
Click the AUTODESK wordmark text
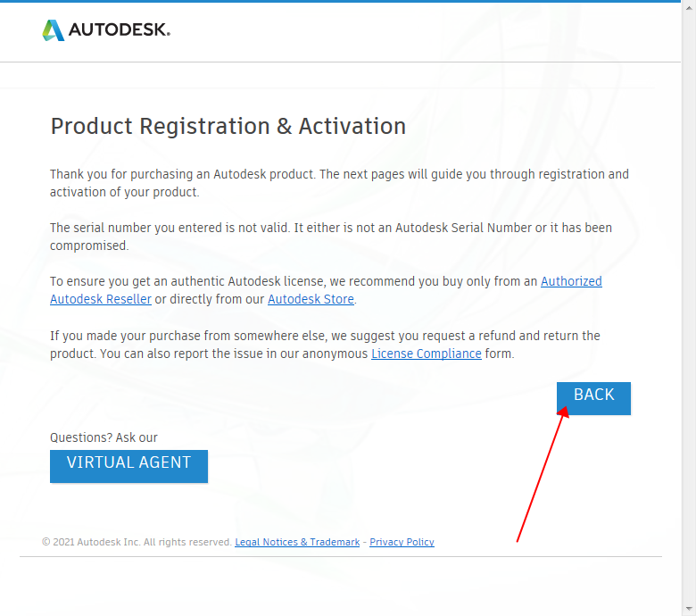[120, 30]
